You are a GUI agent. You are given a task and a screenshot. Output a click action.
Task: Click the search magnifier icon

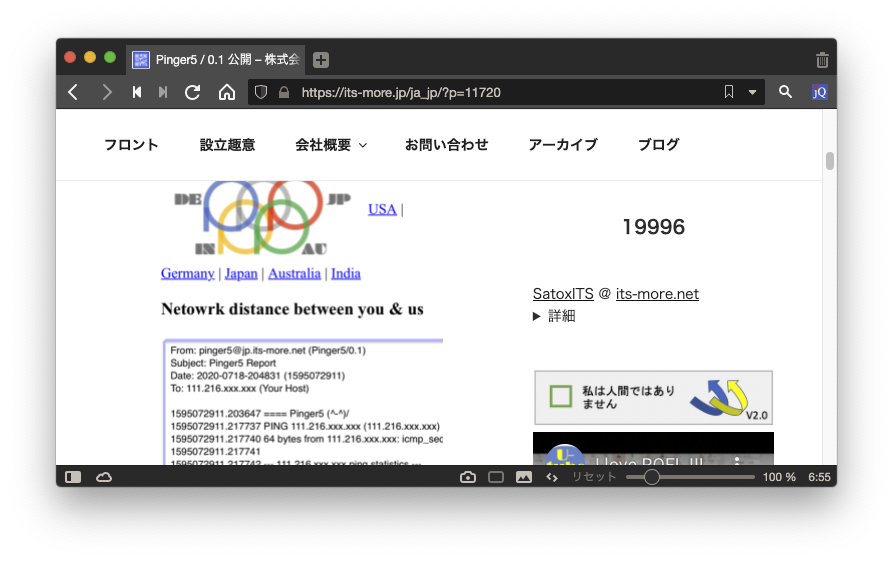(785, 92)
